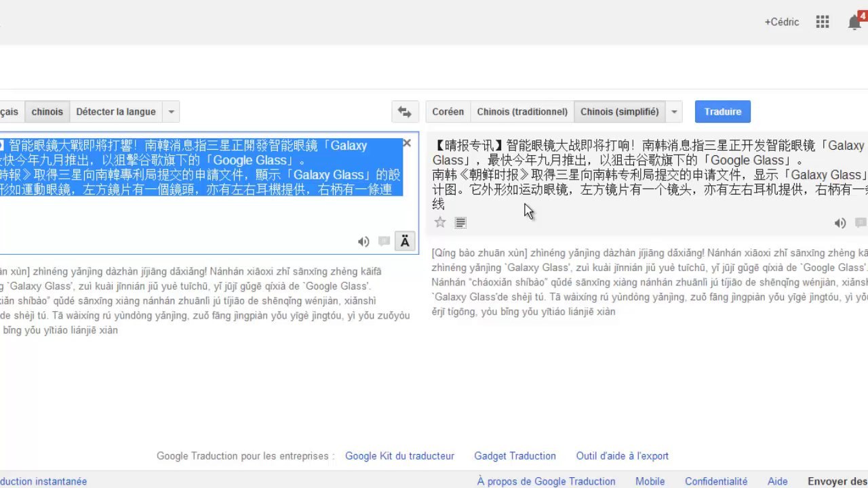Select chinois as source language
Image resolution: width=868 pixels, height=488 pixels.
pyautogui.click(x=47, y=112)
